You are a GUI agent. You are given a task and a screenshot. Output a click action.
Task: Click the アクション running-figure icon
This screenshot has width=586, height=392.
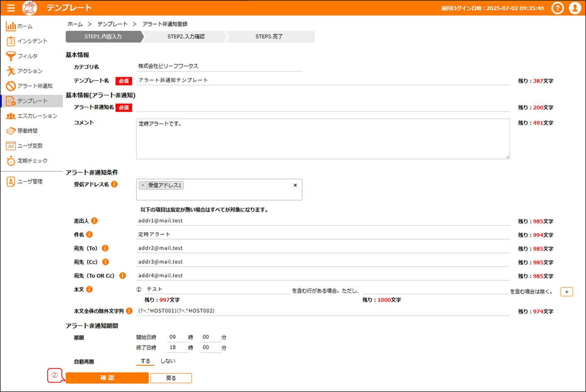[11, 71]
